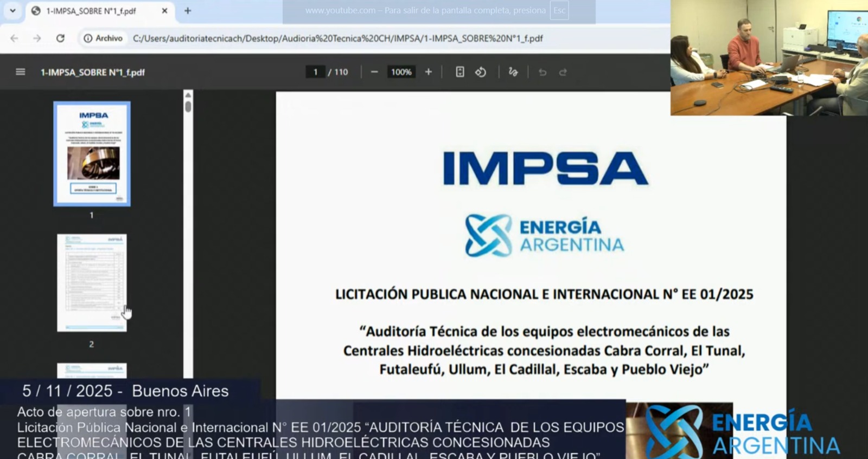
Task: Open the tab search dropdown chevron
Action: pos(12,11)
